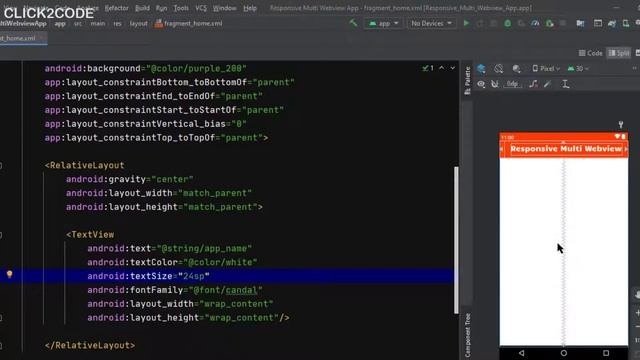The width and height of the screenshot is (640, 360).
Task: Click the back button in preview navigation bar
Action: point(521,353)
